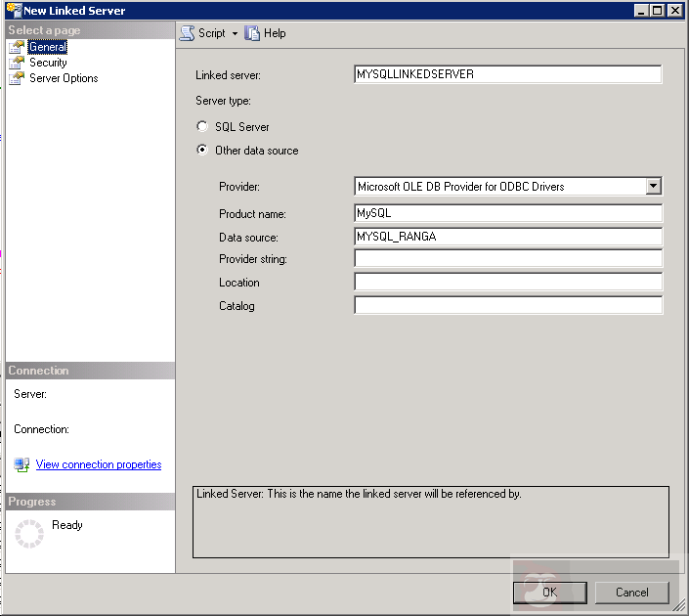Select the Other data source option

202,151
